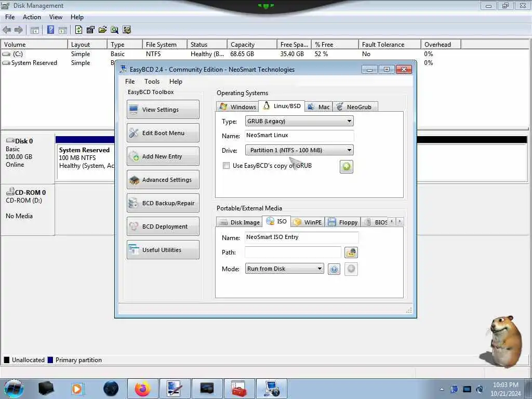
Task: Click the Refresh toolbar icon in Disk Management
Action: coord(78,30)
